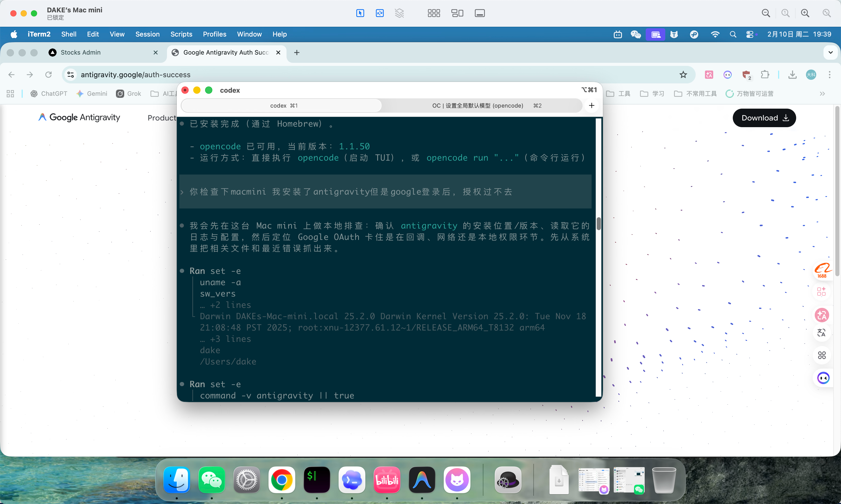Open the Gemini bookmark link

tap(92, 94)
